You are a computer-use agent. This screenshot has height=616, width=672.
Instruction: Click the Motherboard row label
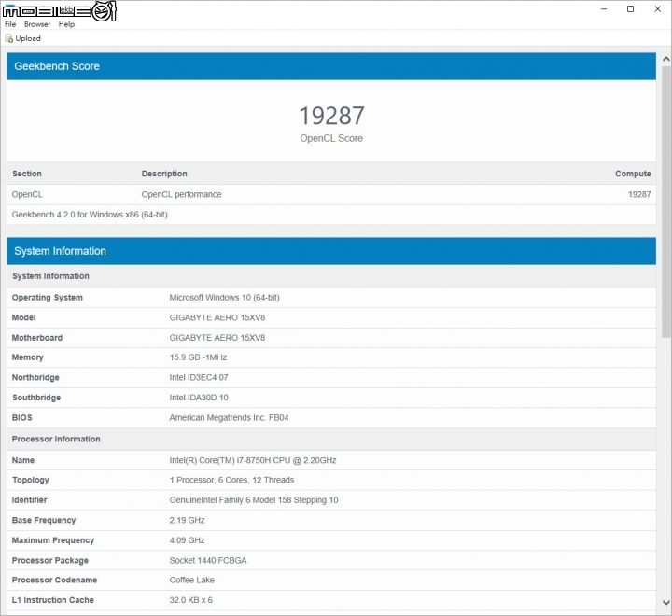[36, 338]
